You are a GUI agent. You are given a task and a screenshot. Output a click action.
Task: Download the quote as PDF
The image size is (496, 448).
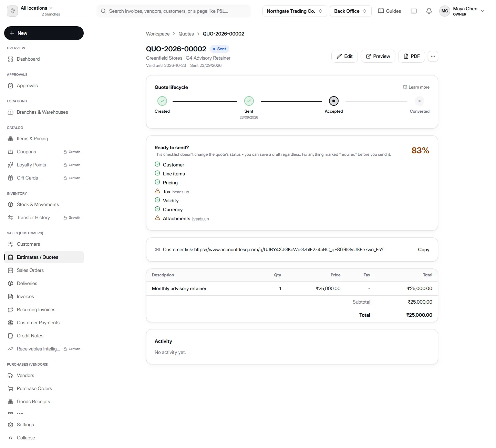411,56
